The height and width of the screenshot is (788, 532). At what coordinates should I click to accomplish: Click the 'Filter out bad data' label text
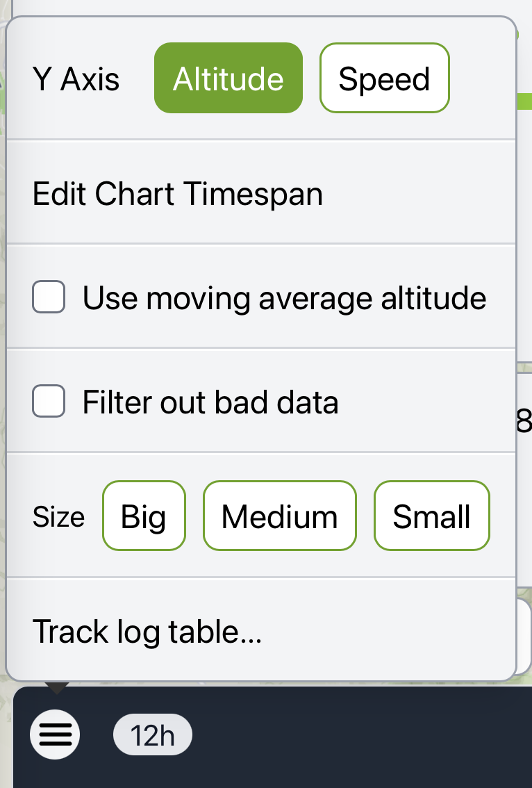point(210,402)
